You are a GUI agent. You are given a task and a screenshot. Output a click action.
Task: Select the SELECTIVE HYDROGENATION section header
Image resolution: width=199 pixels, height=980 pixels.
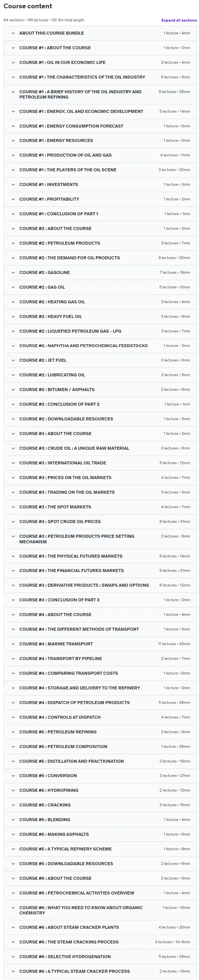coord(100,956)
